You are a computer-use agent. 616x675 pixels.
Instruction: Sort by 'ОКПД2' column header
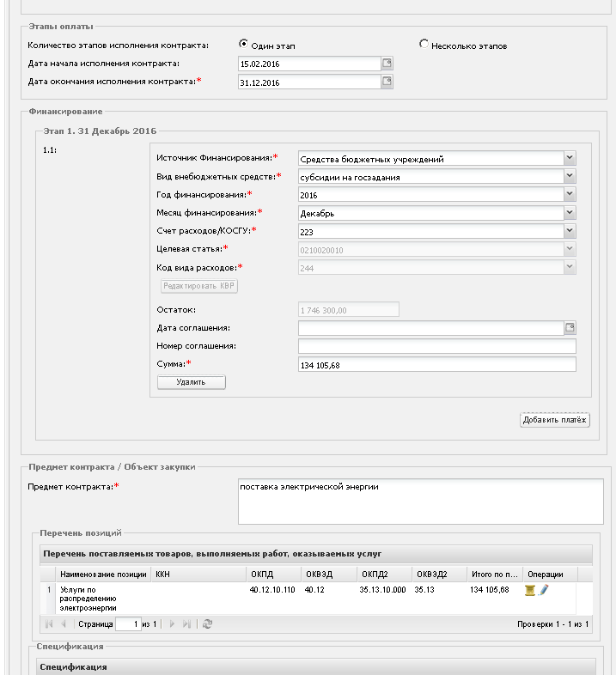(384, 575)
